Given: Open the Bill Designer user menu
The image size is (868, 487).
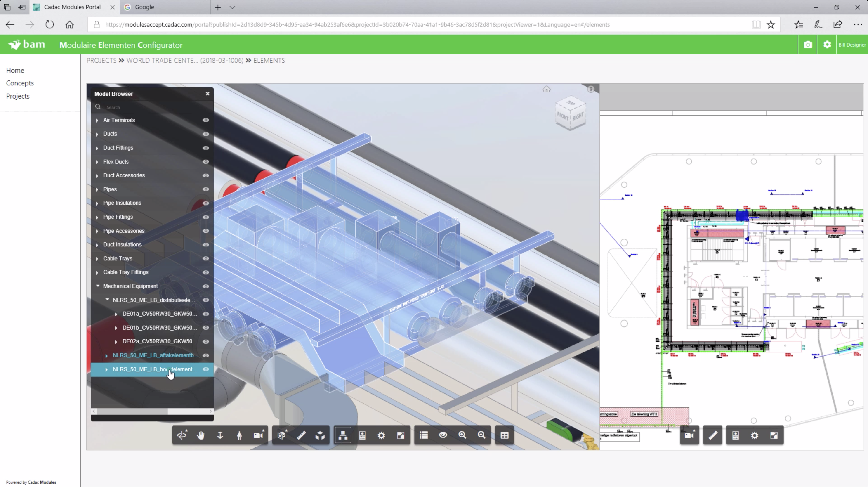Looking at the screenshot, I should click(x=852, y=45).
